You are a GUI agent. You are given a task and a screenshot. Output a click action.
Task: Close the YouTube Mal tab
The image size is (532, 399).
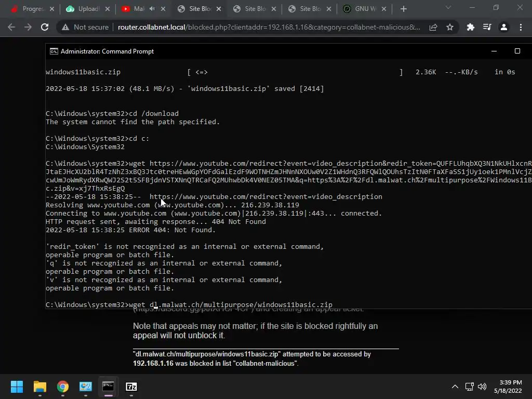point(163,9)
